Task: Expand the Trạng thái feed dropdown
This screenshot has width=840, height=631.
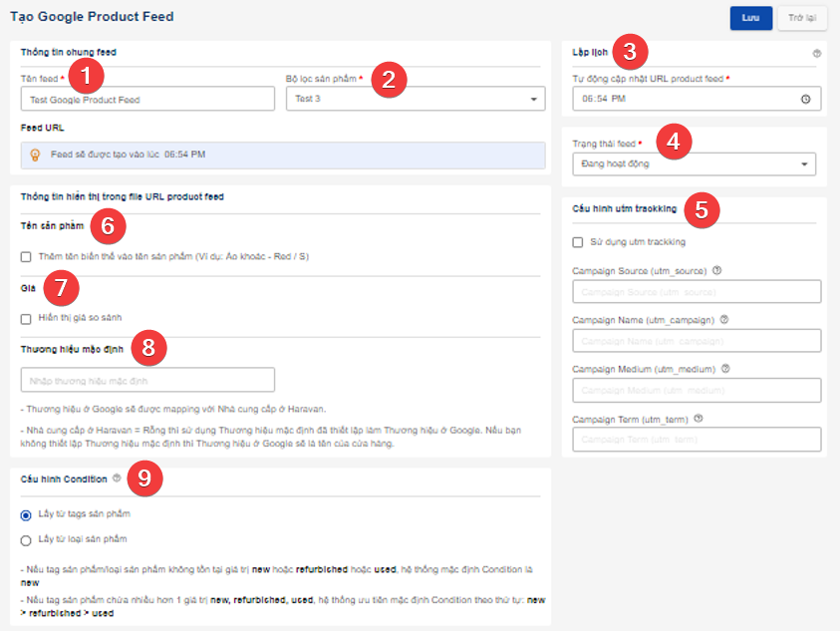Action: click(x=695, y=164)
